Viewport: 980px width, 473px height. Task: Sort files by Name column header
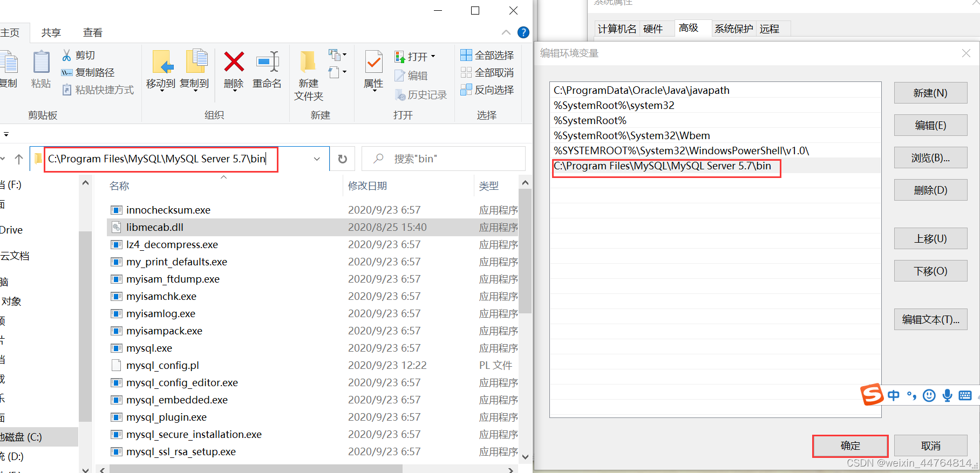119,186
